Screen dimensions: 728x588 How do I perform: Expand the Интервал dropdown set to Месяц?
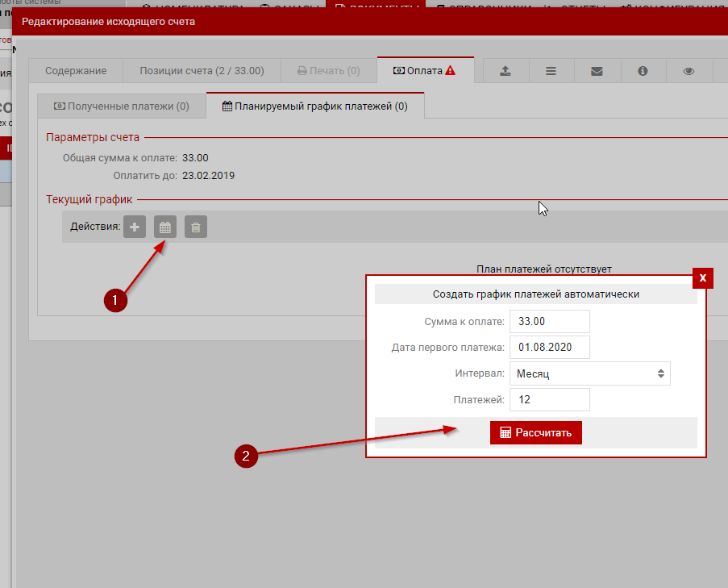pos(589,373)
